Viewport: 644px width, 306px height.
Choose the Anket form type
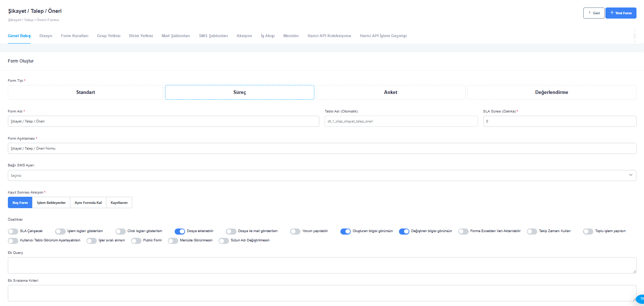(390, 92)
